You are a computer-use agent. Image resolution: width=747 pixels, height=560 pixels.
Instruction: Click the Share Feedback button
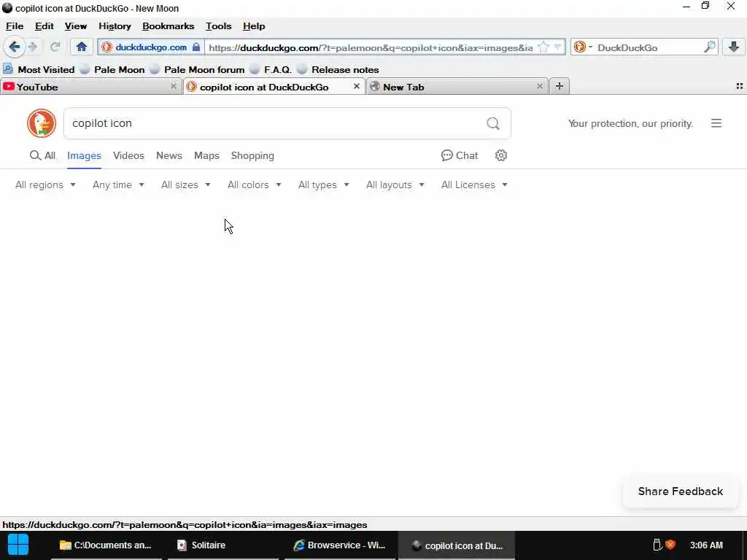pyautogui.click(x=681, y=491)
